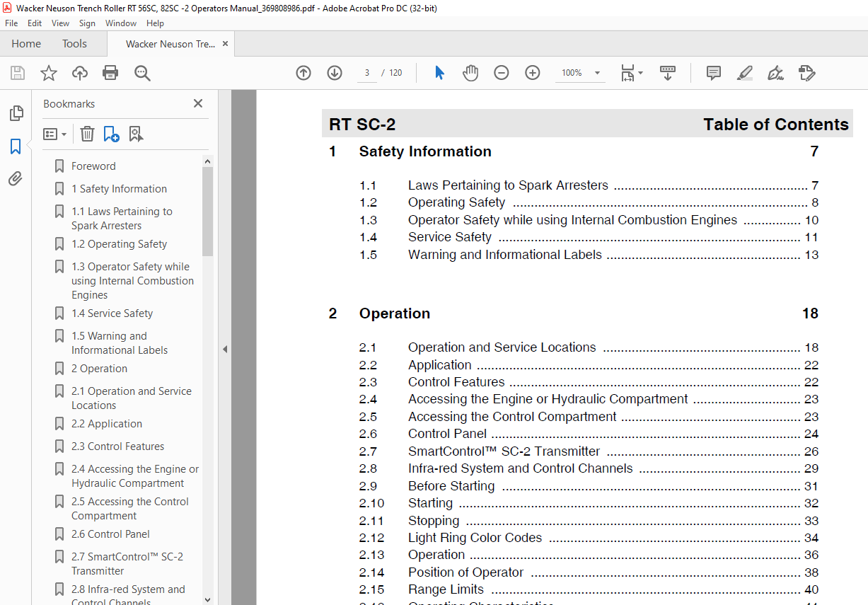The width and height of the screenshot is (868, 605).
Task: Zoom out with minus icon
Action: (x=502, y=73)
